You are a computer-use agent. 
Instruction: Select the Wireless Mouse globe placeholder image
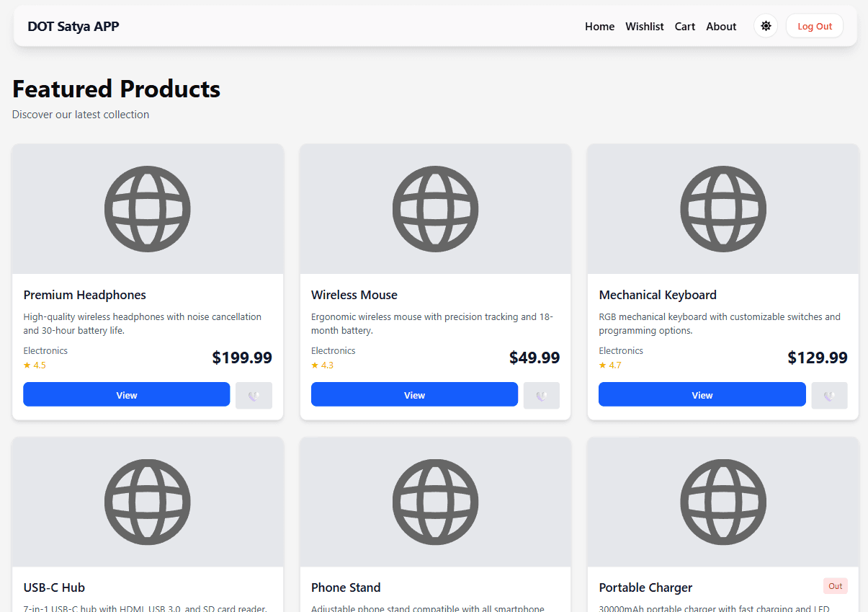coord(435,208)
